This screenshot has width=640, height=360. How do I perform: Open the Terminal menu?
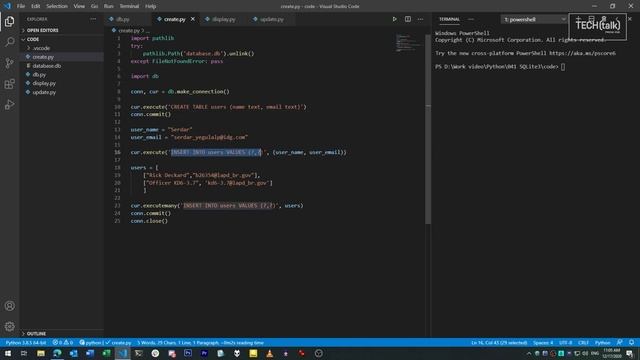click(x=129, y=6)
